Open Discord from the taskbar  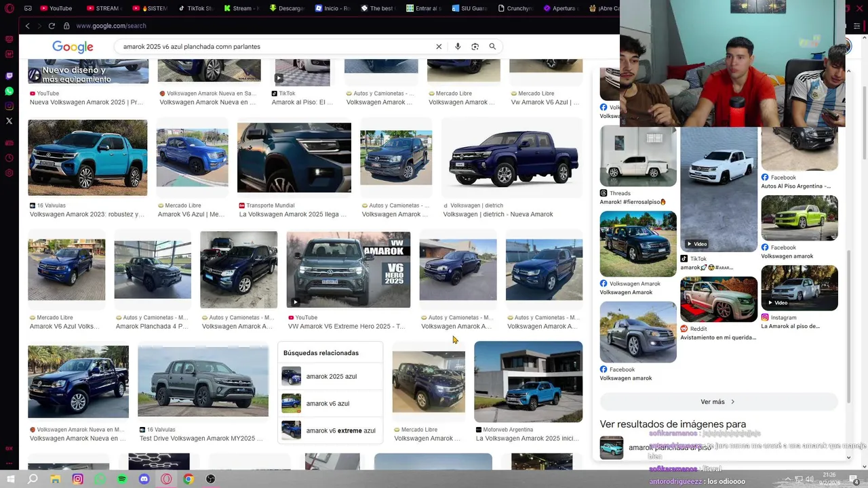click(144, 479)
